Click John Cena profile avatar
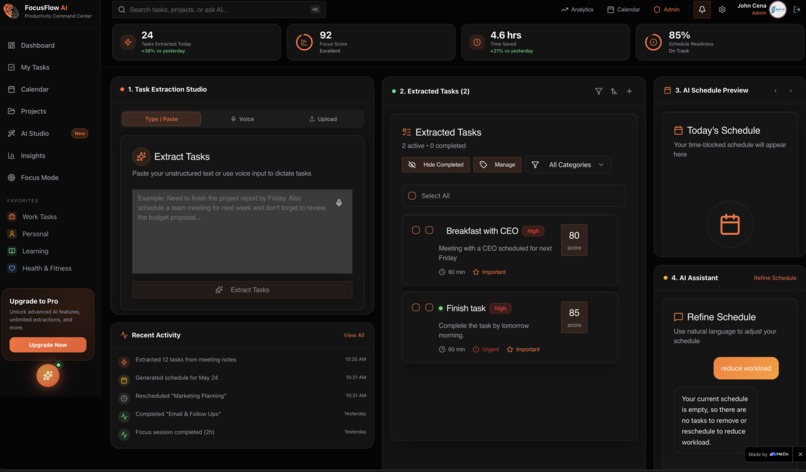This screenshot has height=472, width=806. tap(777, 9)
